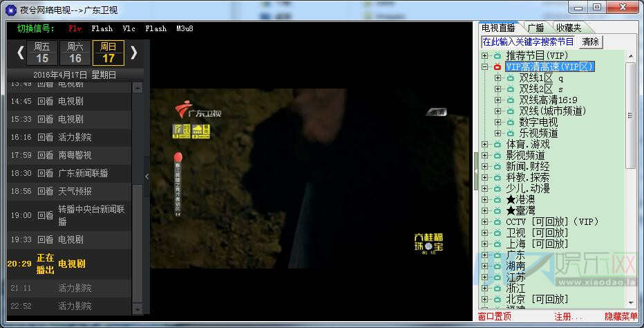
Task: Click the TV icon next to 体育.游戏
Action: (x=498, y=145)
